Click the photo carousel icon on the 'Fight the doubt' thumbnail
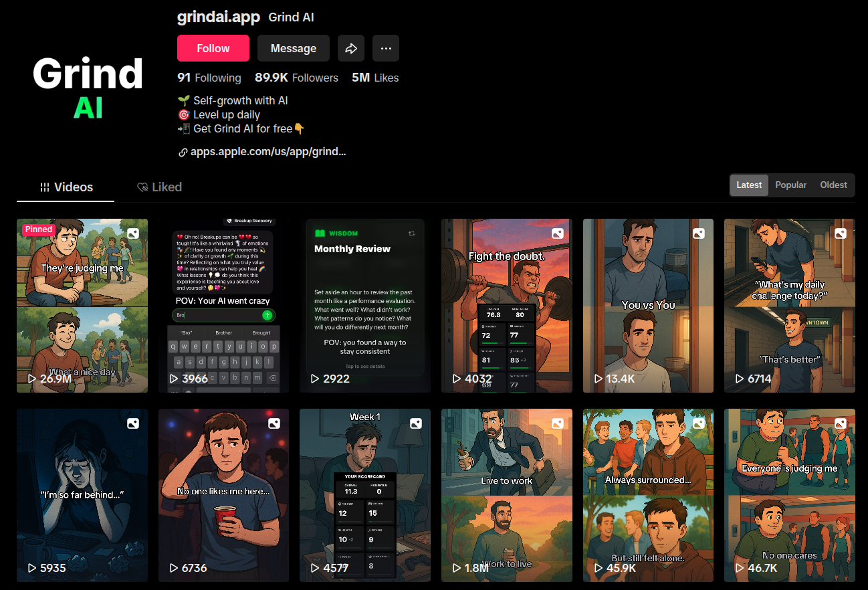The height and width of the screenshot is (590, 868). (x=558, y=233)
